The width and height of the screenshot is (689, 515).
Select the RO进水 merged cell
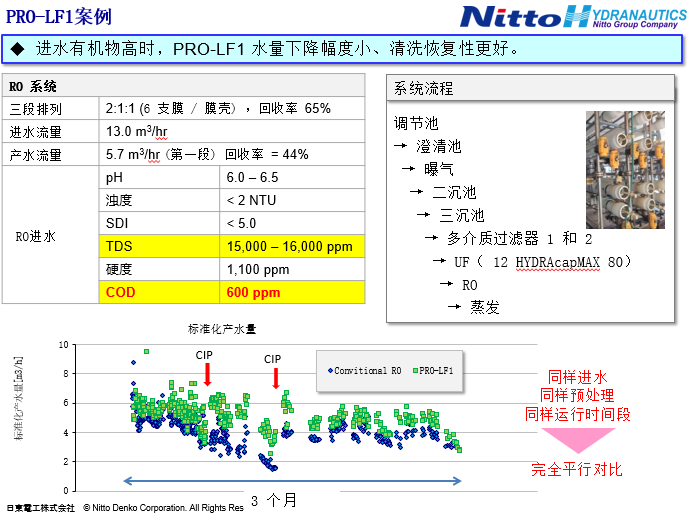[51, 235]
